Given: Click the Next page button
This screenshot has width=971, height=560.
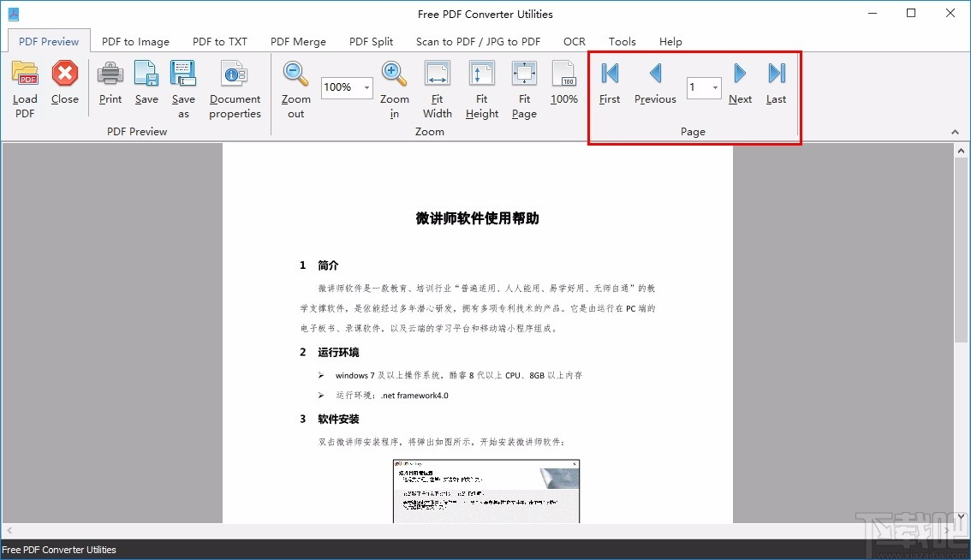Looking at the screenshot, I should tap(740, 74).
